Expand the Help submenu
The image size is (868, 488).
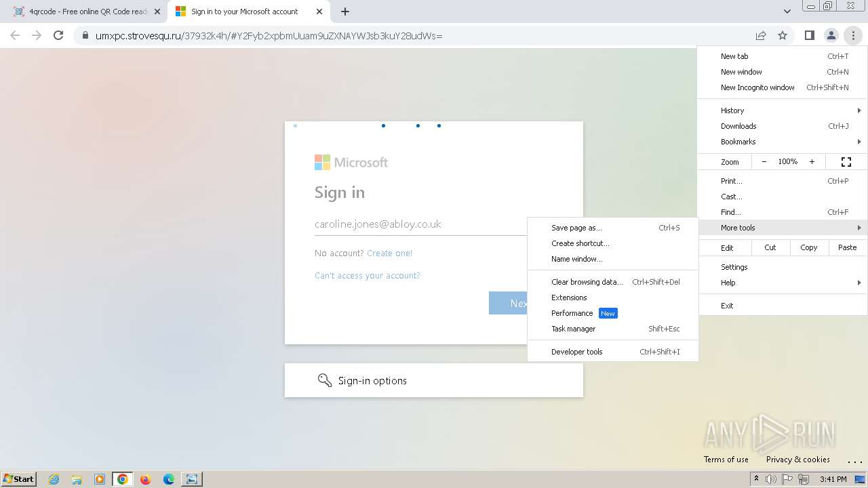pos(783,283)
